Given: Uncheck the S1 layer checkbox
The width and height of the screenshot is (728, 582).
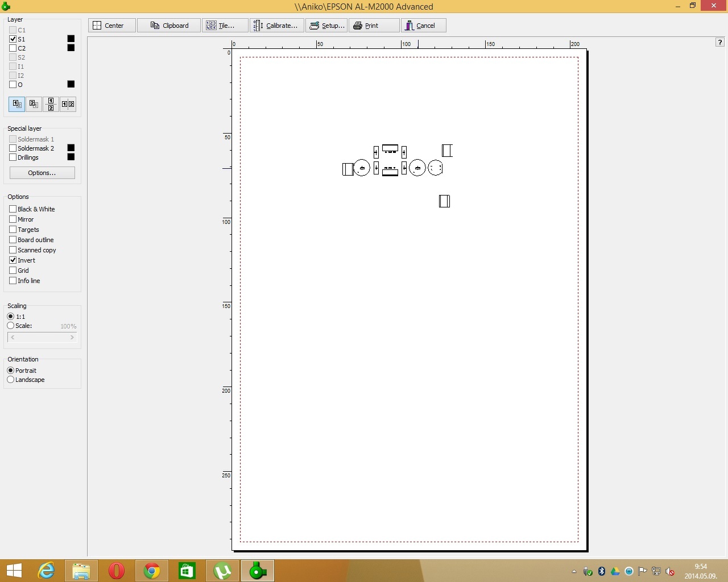Looking at the screenshot, I should pyautogui.click(x=13, y=39).
